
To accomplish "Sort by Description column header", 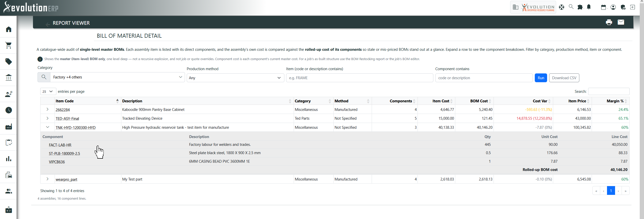I will 207,101.
